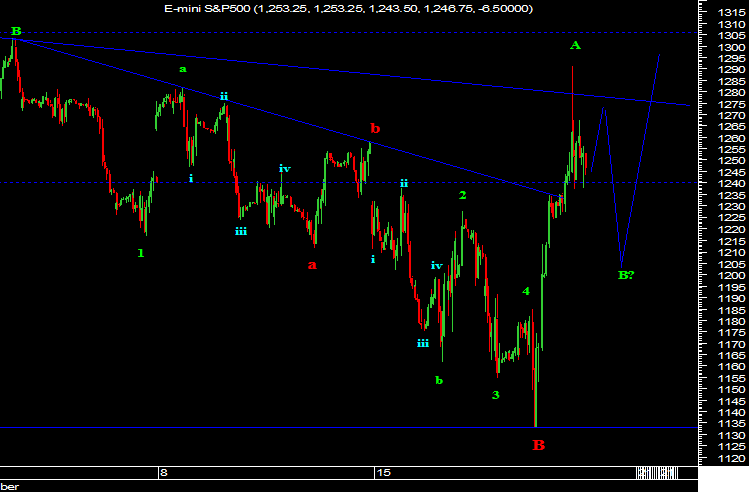The width and height of the screenshot is (749, 492).
Task: Click the 1240 price axis value
Action: tap(731, 184)
